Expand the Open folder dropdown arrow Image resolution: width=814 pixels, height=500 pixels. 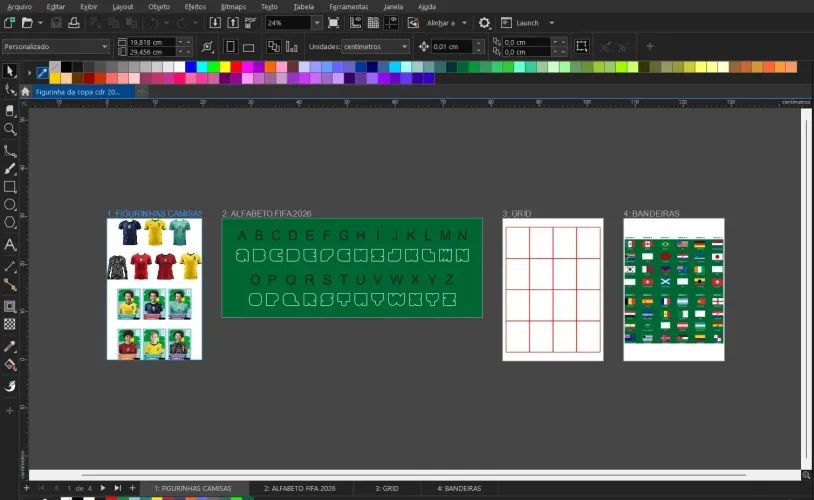click(40, 23)
